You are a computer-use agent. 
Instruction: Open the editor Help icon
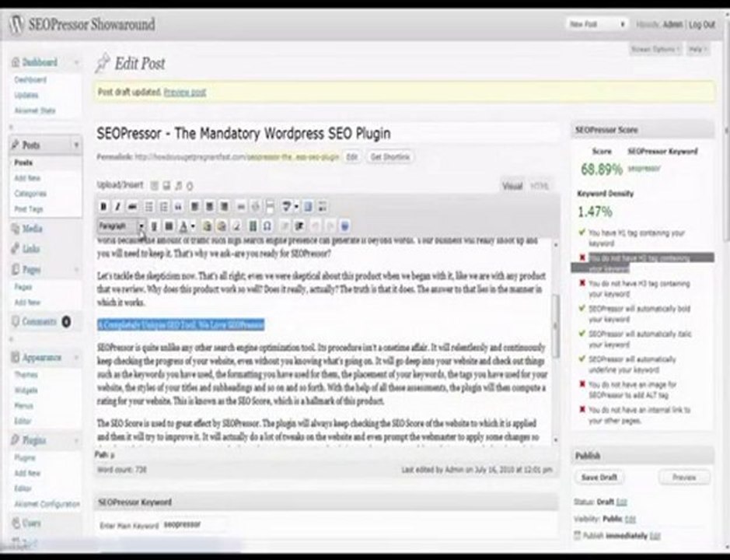tap(345, 226)
